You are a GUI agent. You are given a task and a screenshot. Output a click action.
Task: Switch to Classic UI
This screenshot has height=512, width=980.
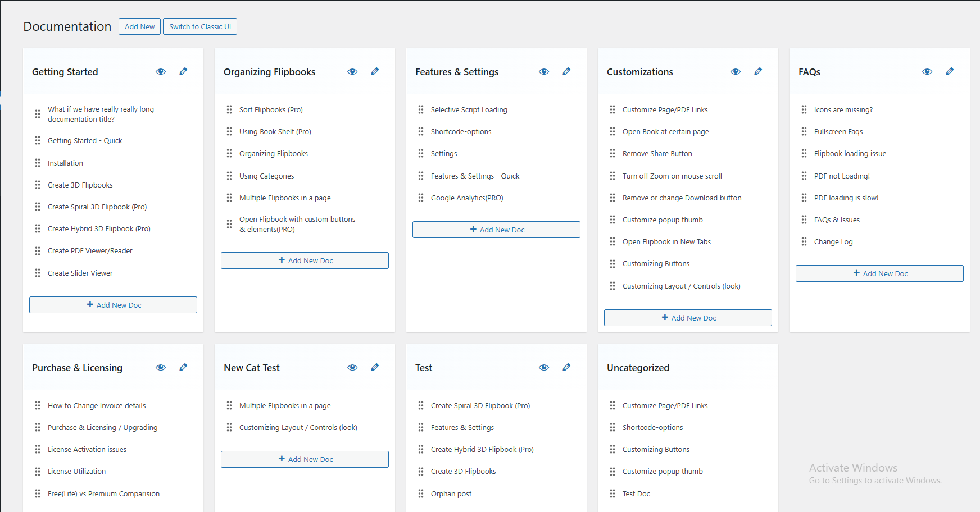199,26
